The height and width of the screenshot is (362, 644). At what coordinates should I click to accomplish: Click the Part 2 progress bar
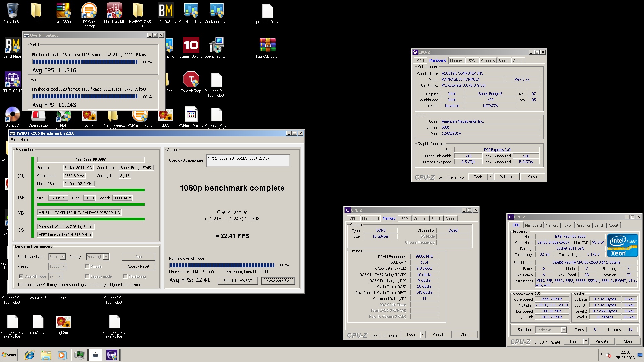pos(85,96)
